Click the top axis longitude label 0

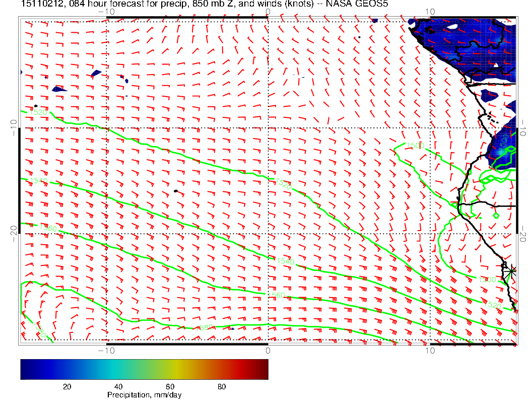click(268, 12)
